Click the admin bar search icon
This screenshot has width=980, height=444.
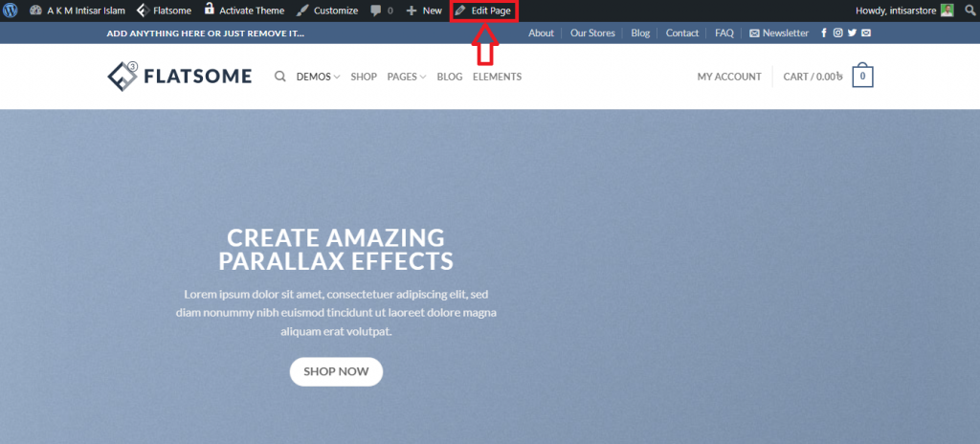pyautogui.click(x=970, y=11)
